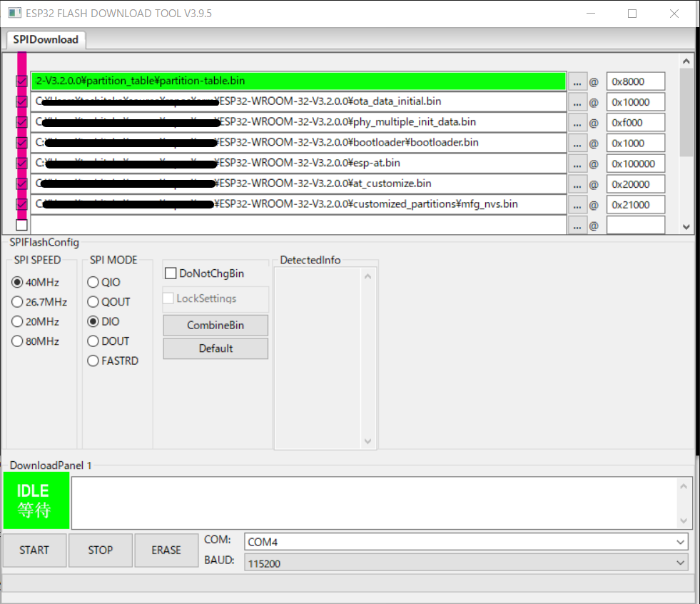
Task: Click the ERASE button
Action: point(166,550)
